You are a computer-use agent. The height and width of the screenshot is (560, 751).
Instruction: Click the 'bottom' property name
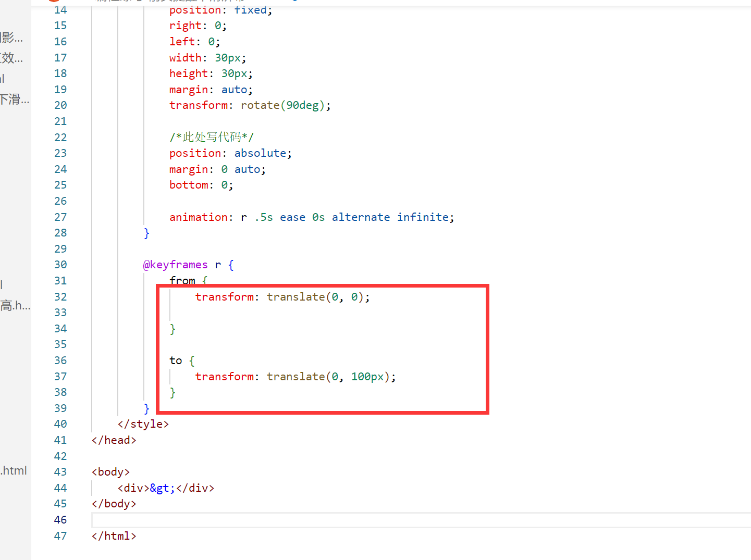coord(189,185)
